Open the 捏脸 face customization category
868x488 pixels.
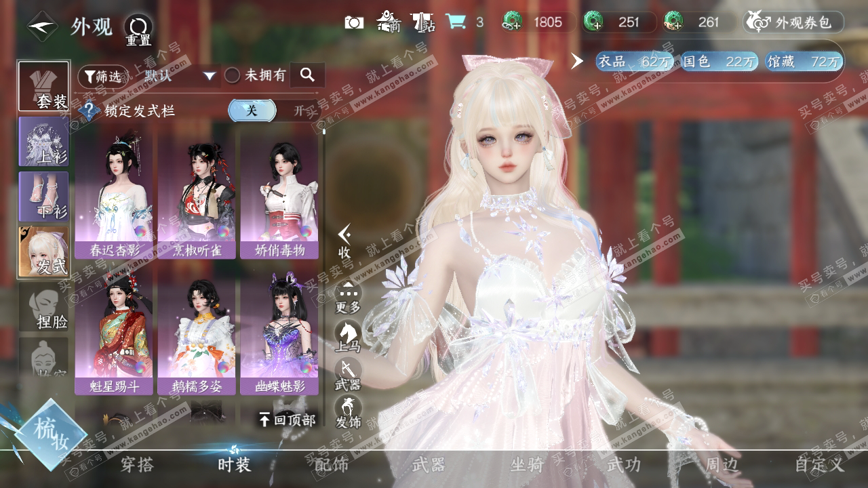[44, 306]
